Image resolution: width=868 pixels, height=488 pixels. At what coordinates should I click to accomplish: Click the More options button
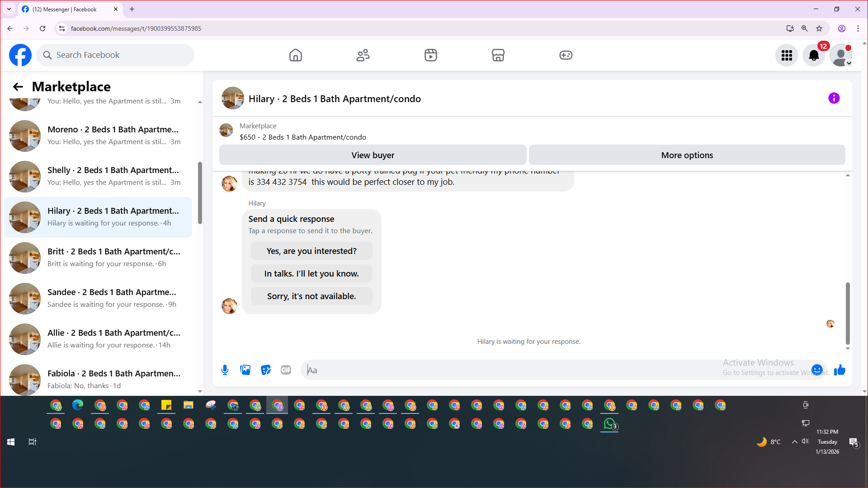click(687, 155)
